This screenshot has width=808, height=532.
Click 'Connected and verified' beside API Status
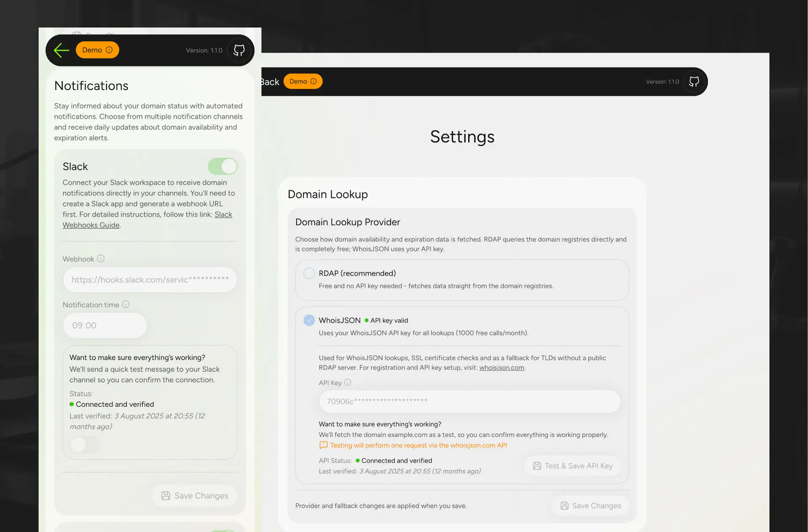(x=397, y=460)
